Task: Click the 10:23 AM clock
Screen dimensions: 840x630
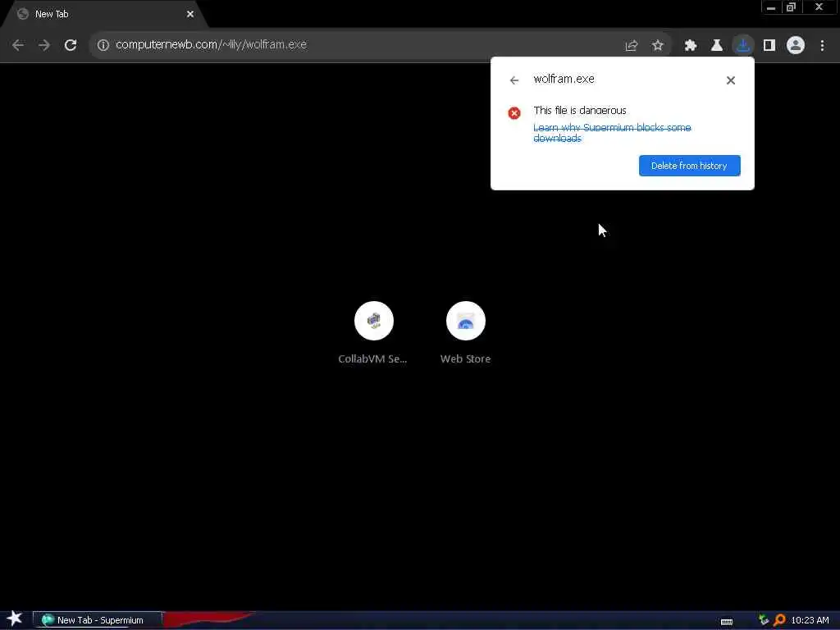Action: (x=810, y=620)
